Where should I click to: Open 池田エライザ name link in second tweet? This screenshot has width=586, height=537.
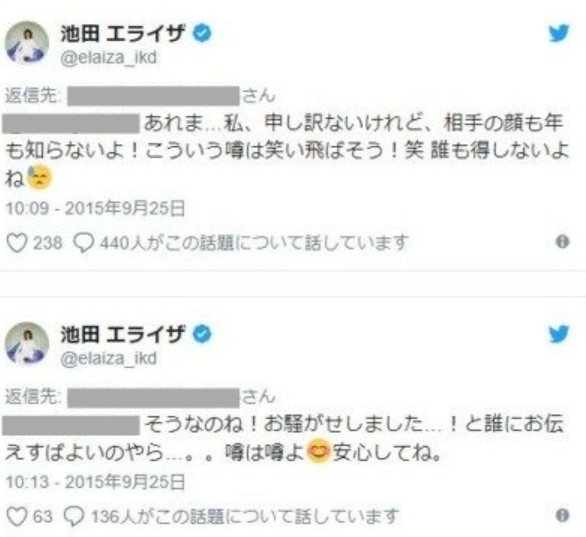click(x=123, y=334)
